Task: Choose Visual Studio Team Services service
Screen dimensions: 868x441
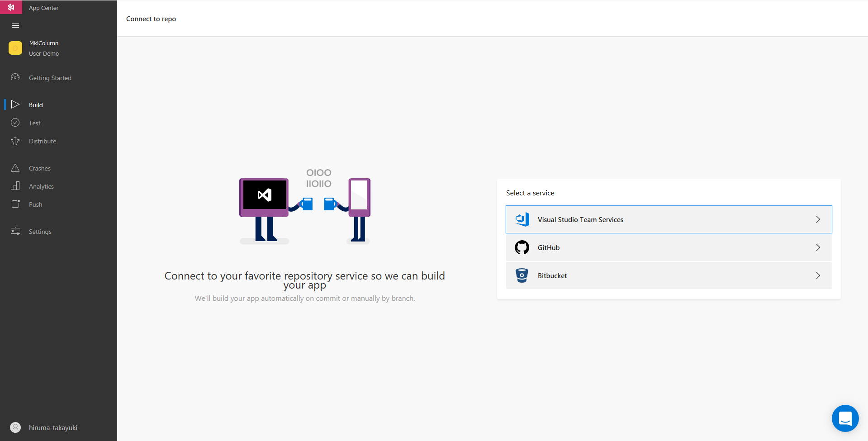Action: click(x=669, y=219)
